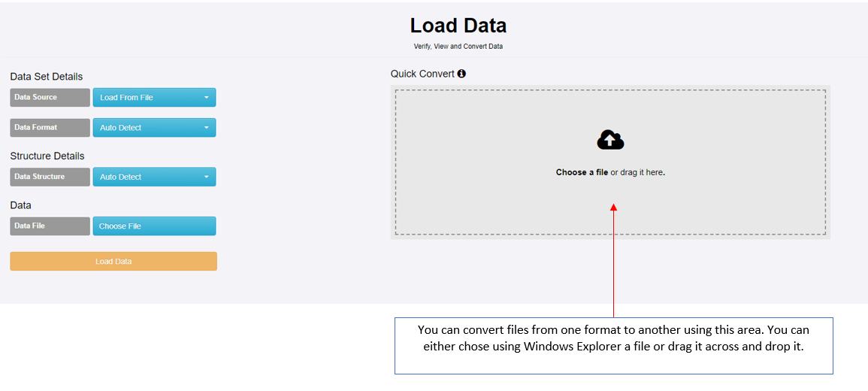Expand the Data Format Auto Detect dropdown
This screenshot has height=391, width=868.
(154, 128)
